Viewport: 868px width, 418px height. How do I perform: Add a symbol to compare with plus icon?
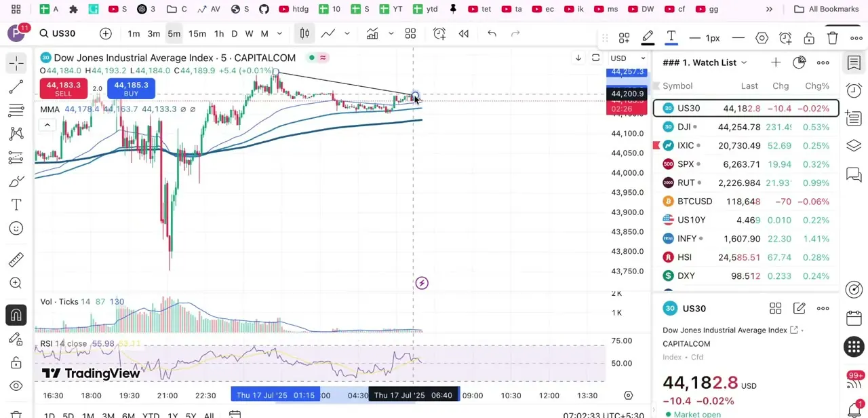(x=106, y=33)
